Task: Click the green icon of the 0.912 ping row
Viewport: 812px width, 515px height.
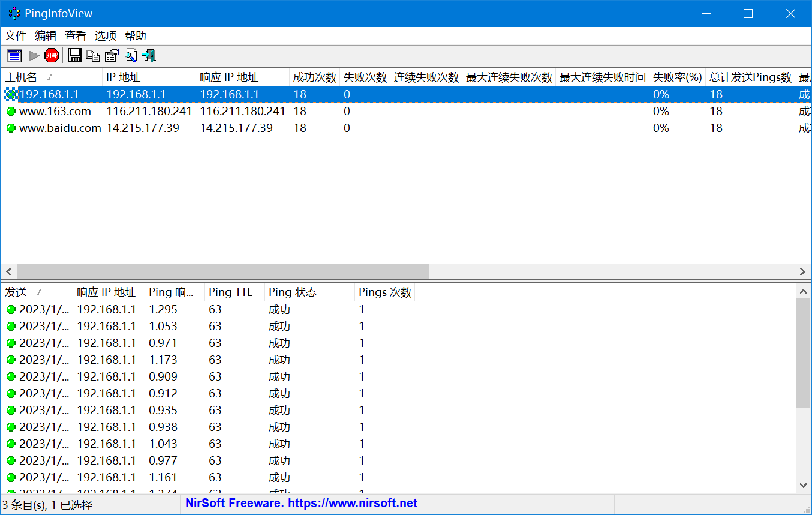Action: coord(11,393)
